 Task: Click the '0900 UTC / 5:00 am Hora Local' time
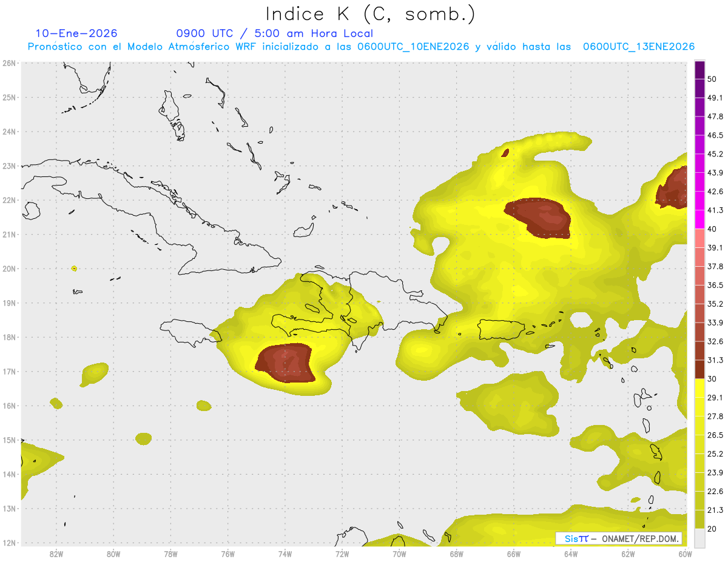(x=274, y=33)
